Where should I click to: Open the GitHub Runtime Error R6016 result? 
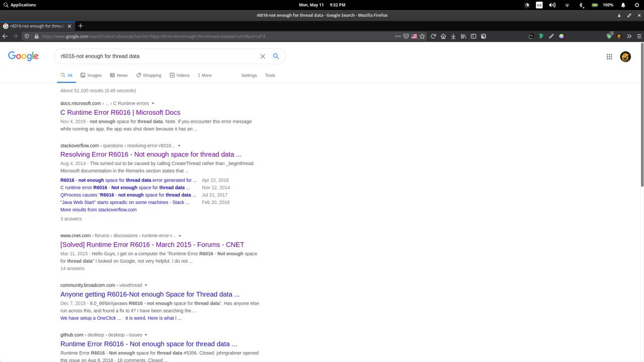(149, 344)
